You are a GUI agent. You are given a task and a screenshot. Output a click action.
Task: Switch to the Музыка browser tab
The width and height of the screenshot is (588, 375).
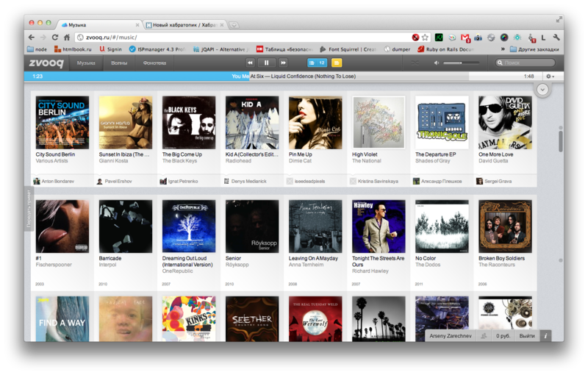[x=99, y=25]
